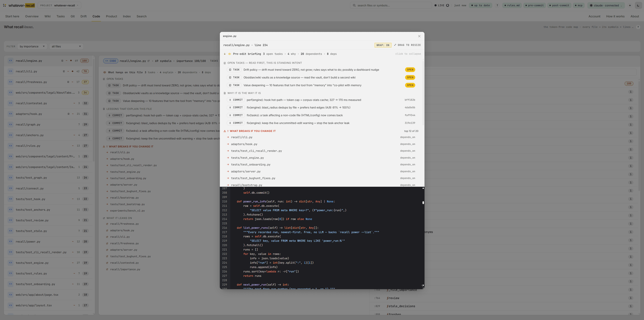Open adapters/server.py dependent in modal
Screen dimensions: 644x320
tap(321, 172)
